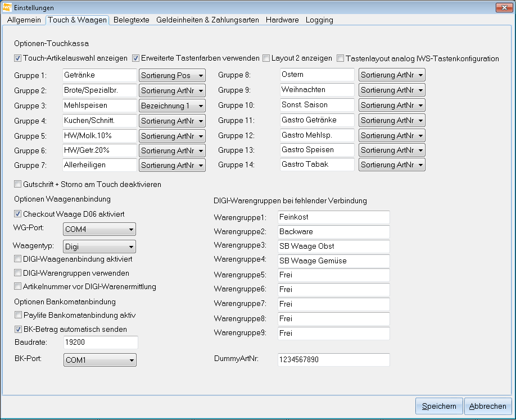Viewport: 516px width, 420px height.
Task: Click the Warengruppe3 field SB Waage Obst
Action: [x=334, y=246]
